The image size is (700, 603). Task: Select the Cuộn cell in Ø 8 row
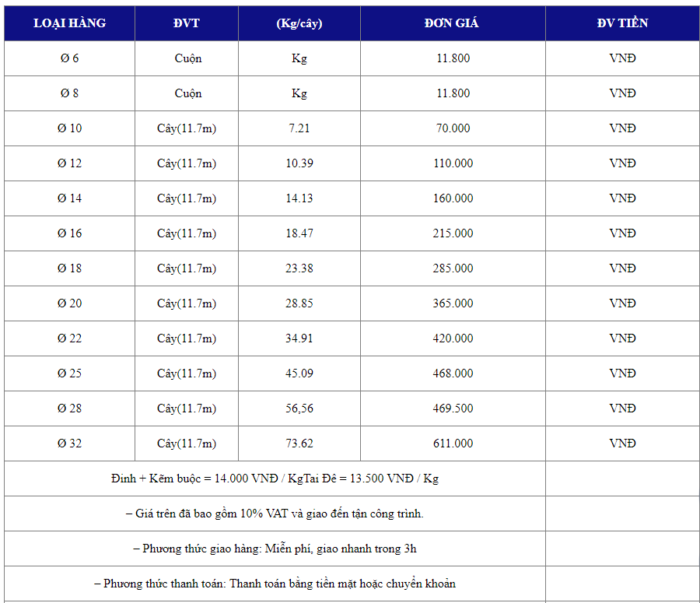187,93
